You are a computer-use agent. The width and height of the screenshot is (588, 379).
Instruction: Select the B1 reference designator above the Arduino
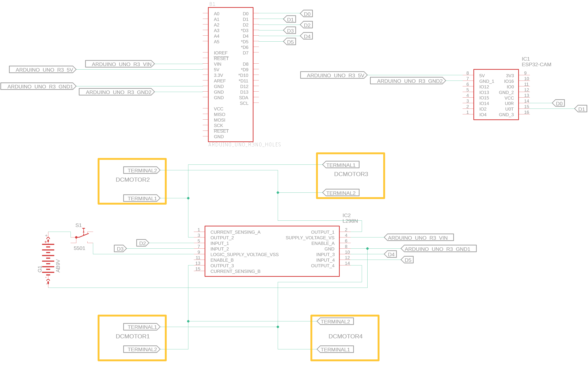point(212,4)
